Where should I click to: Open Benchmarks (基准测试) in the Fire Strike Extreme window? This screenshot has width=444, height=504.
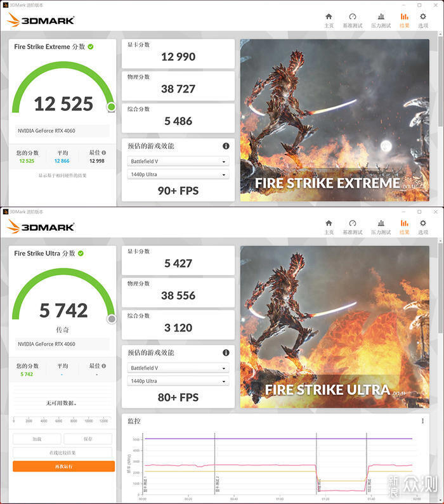[x=353, y=16]
